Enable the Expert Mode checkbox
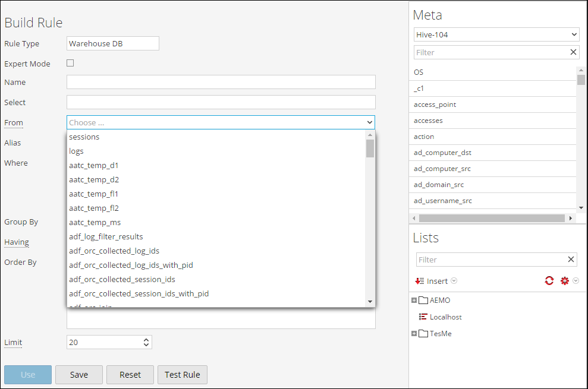Screen dimensions: 588x389 [70, 62]
